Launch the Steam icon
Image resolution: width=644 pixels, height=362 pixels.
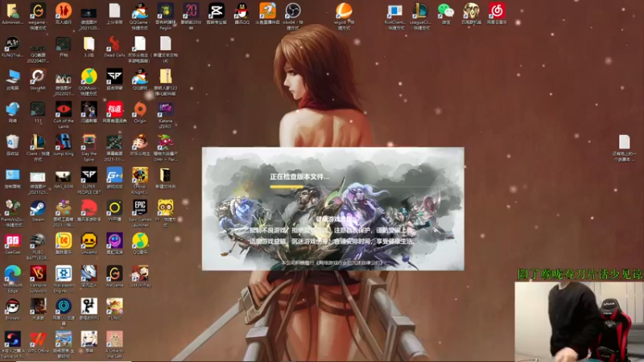click(x=38, y=208)
